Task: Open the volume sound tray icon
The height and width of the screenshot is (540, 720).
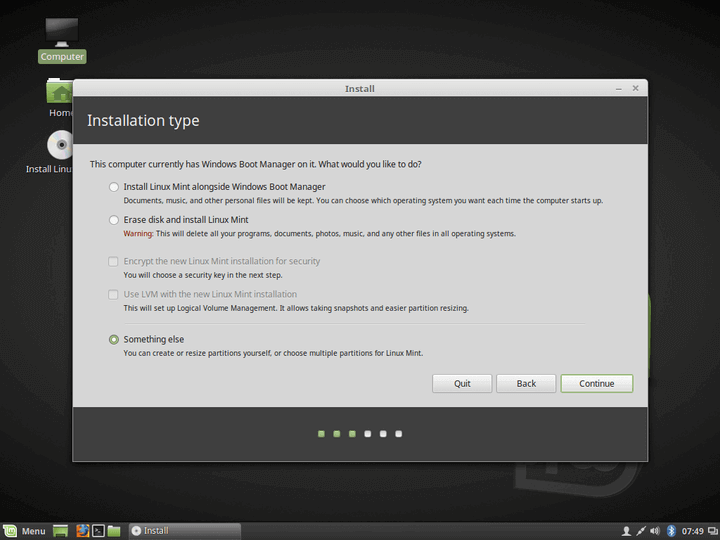Action: pos(655,531)
